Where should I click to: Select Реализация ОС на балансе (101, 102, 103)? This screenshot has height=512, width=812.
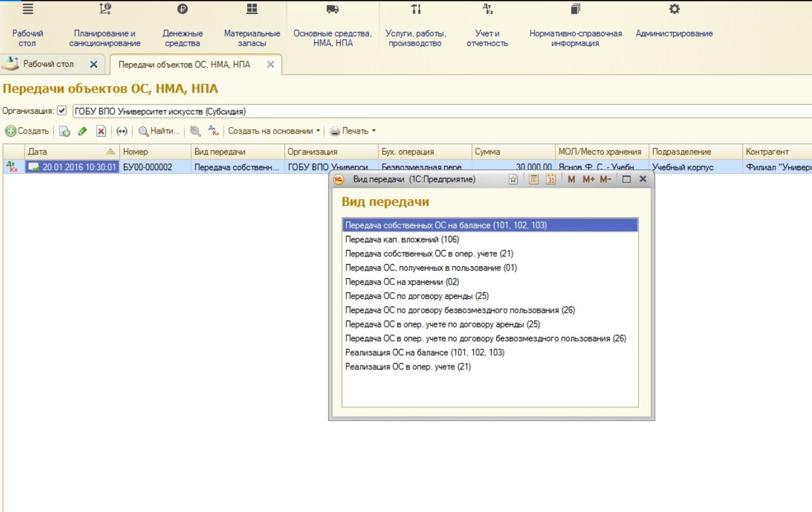click(x=490, y=353)
